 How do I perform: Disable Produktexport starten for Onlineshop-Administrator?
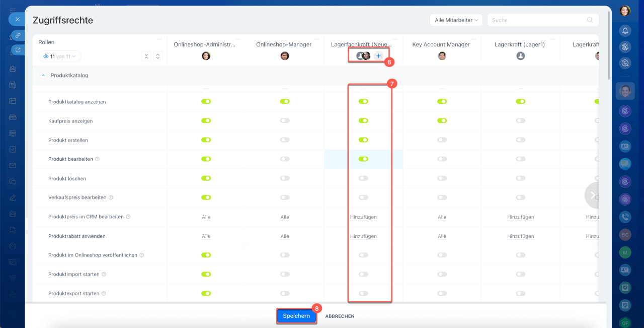pyautogui.click(x=206, y=293)
